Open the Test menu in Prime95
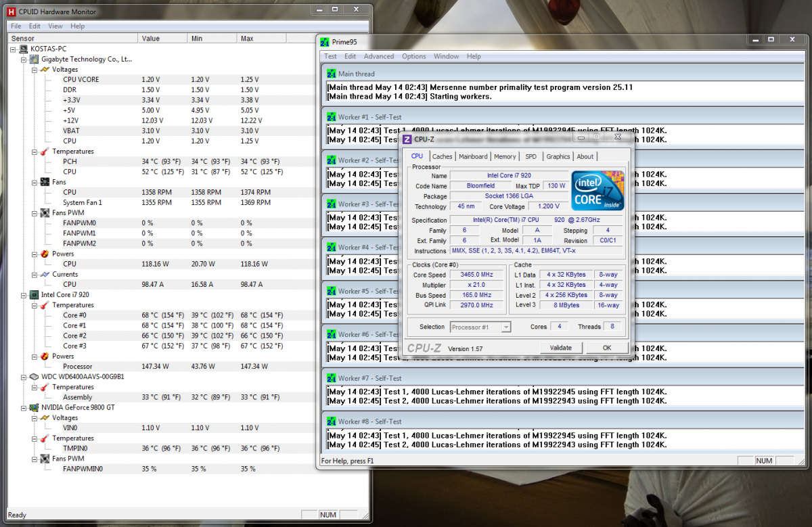812x527 pixels. pos(330,56)
